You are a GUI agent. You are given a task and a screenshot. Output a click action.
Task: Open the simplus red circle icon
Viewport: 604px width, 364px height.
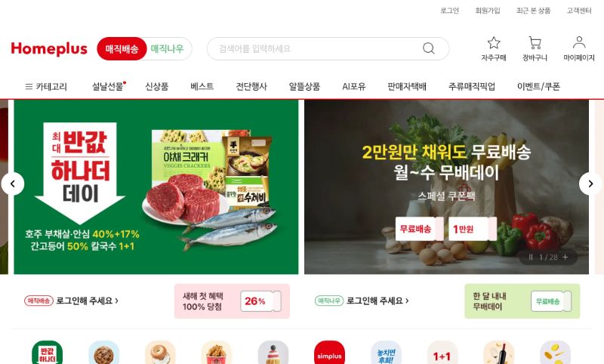329,353
